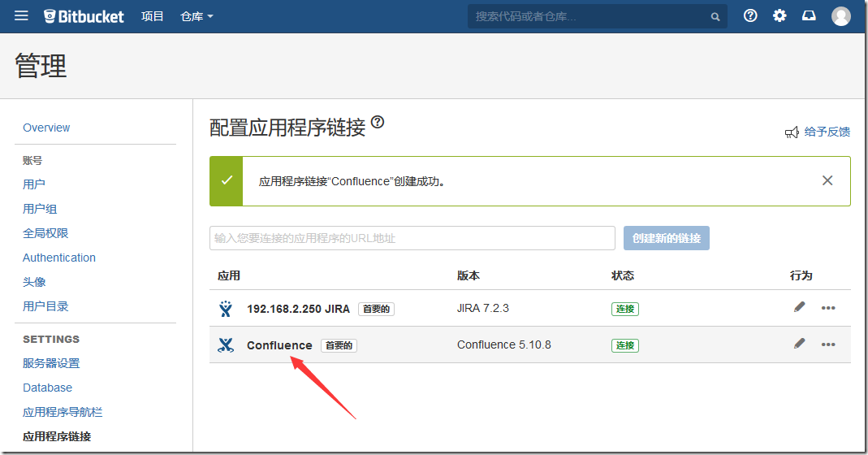
Task: Open the administration gear icon
Action: coord(779,15)
